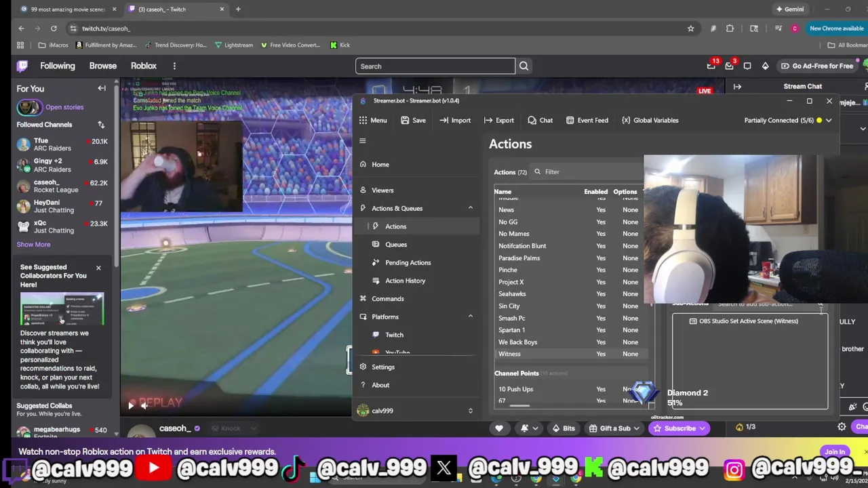Open Browse tab on Twitch
The image size is (868, 488).
pyautogui.click(x=103, y=66)
